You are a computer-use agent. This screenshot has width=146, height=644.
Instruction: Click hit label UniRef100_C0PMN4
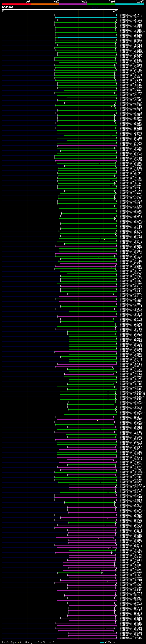coord(131,580)
